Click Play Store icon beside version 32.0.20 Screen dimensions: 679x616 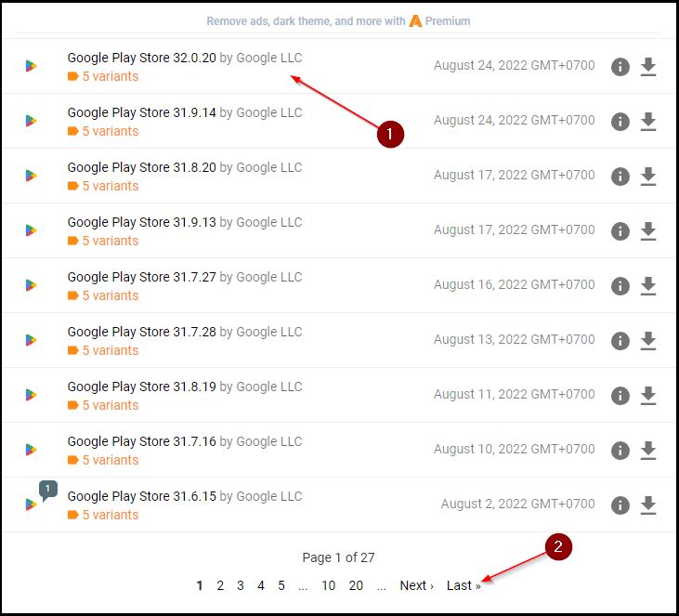[31, 66]
